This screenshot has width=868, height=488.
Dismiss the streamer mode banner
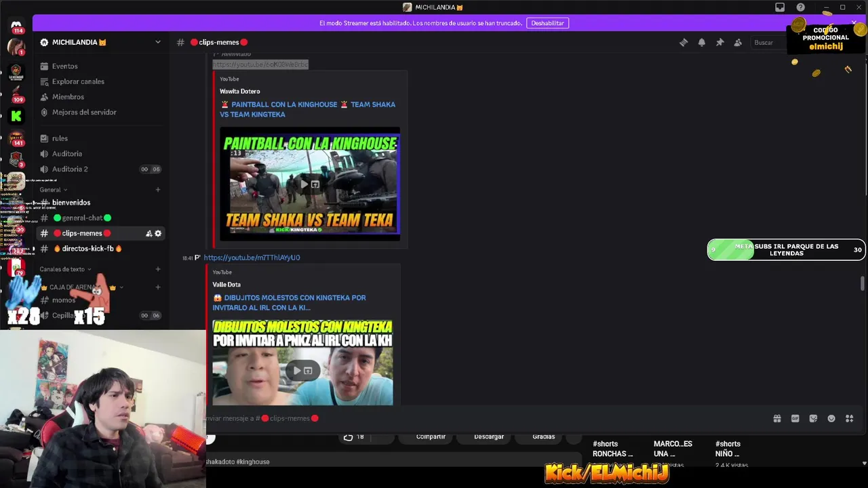click(854, 23)
